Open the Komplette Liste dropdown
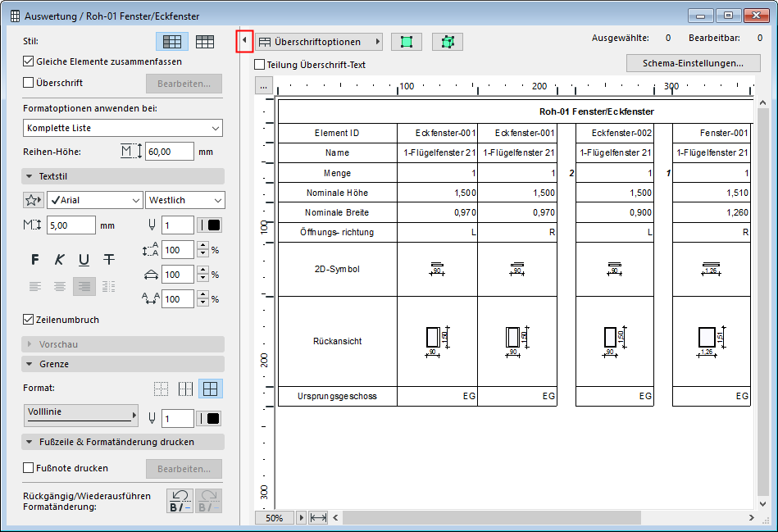The width and height of the screenshot is (778, 532). (123, 128)
